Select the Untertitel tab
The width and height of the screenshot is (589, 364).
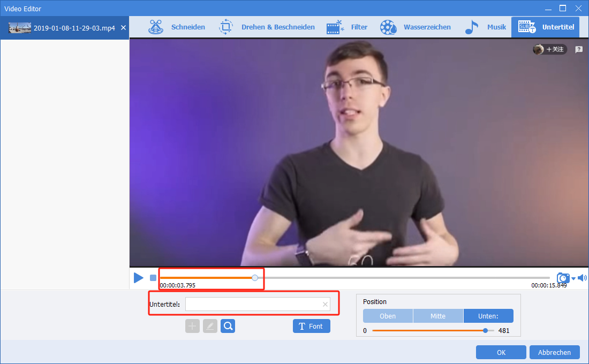(545, 27)
